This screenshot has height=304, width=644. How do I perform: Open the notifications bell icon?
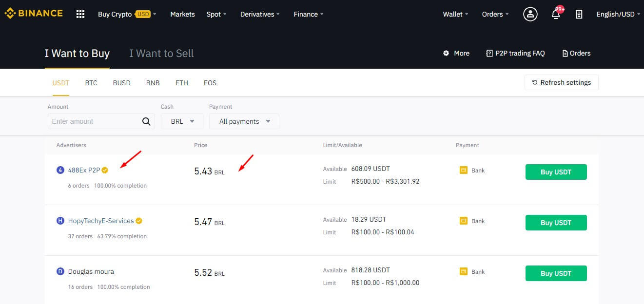pos(556,14)
